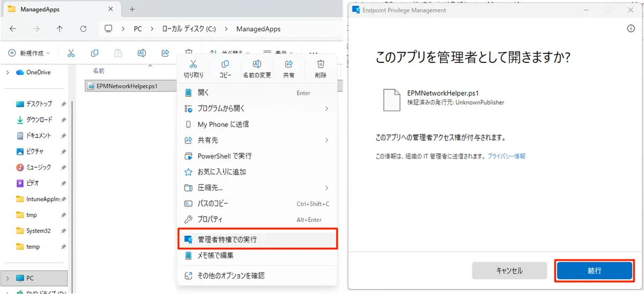Click the info icon in EPM dialog
Image resolution: width=644 pixels, height=294 pixels.
(631, 28)
